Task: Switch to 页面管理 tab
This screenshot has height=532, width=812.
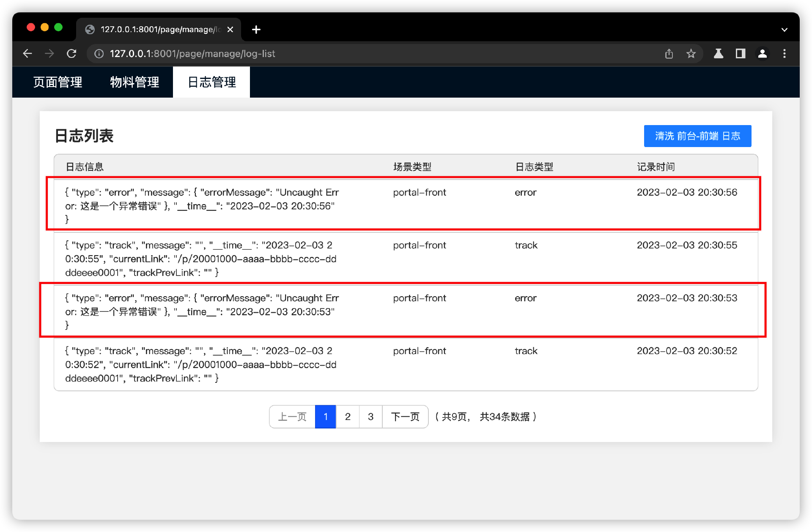Action: 58,82
